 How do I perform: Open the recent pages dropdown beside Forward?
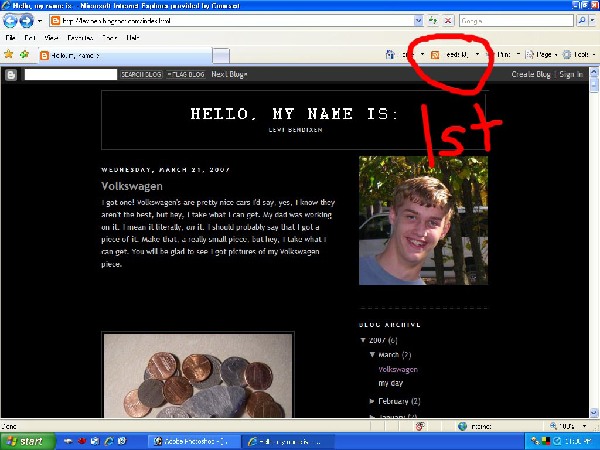pyautogui.click(x=40, y=21)
